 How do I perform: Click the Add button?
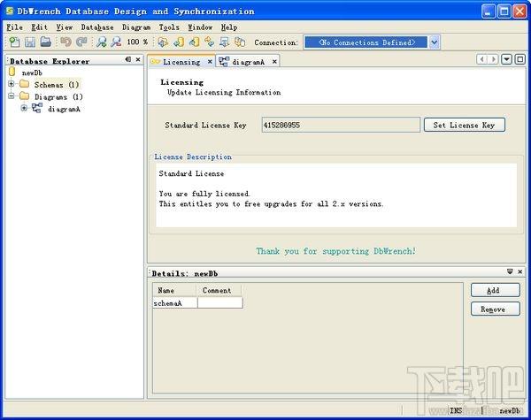(495, 290)
